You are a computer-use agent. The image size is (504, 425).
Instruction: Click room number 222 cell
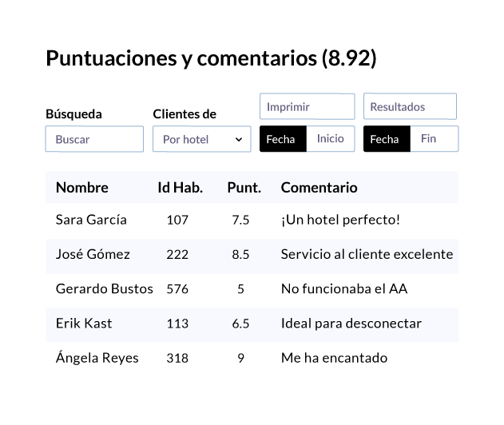pyautogui.click(x=177, y=254)
